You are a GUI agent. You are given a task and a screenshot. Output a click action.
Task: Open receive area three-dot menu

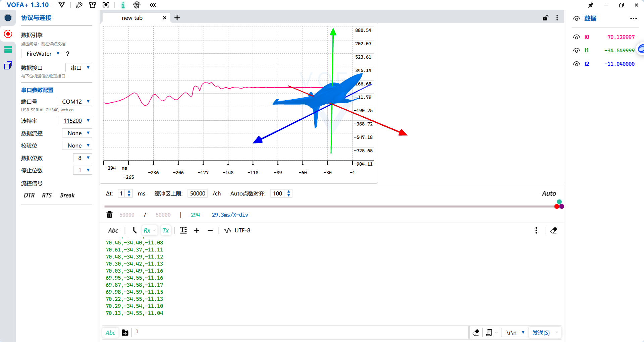[536, 230]
